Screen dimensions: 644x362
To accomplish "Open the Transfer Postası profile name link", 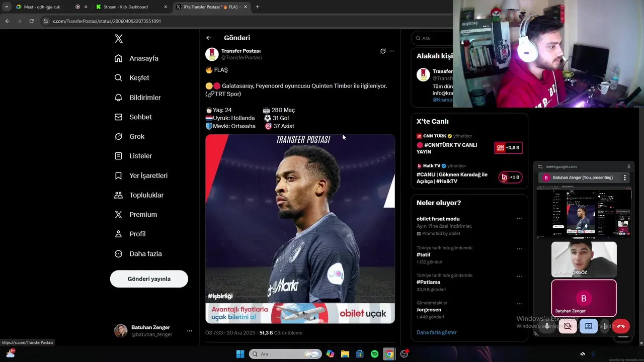I will click(x=241, y=51).
